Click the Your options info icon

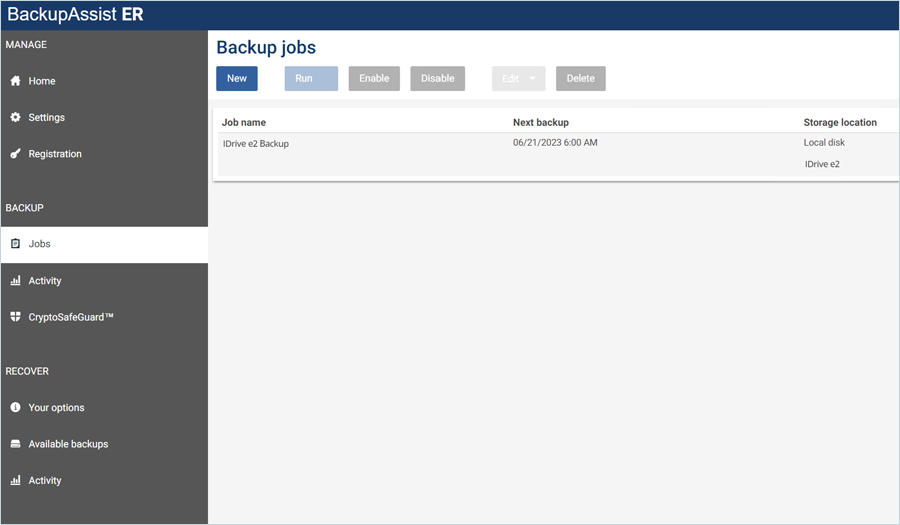tap(15, 408)
